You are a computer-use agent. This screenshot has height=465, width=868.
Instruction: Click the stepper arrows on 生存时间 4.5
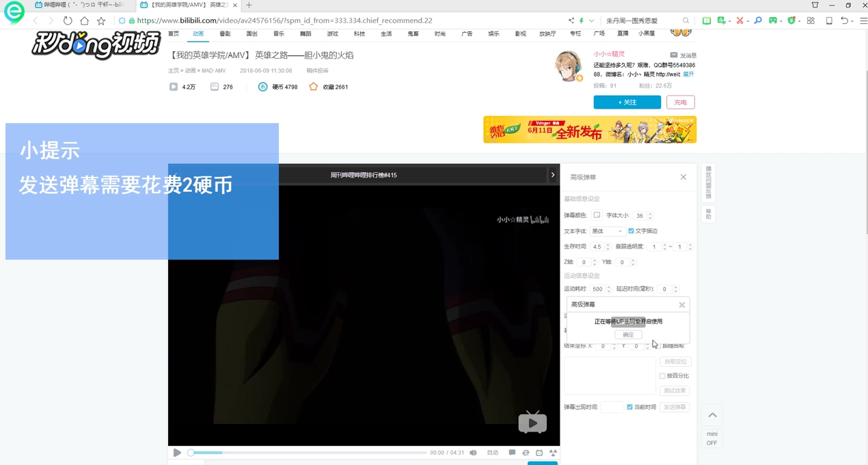click(608, 246)
